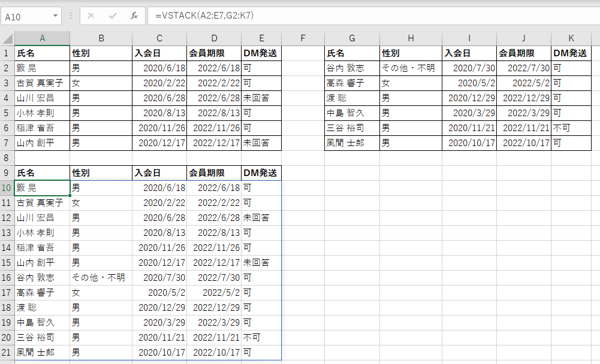Select column A header
Screen dimensions: 600x364
coord(42,39)
